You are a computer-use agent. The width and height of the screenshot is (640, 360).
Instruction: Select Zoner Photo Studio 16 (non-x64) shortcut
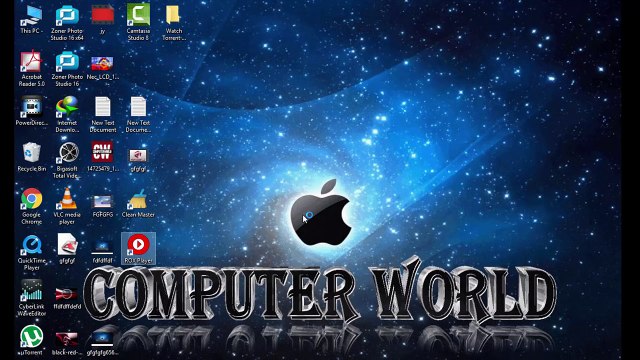tap(67, 69)
